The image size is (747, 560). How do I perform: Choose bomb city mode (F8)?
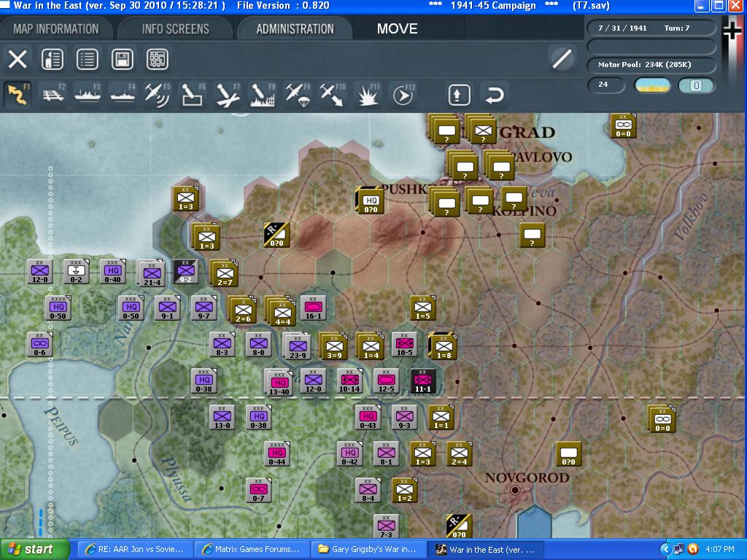[x=263, y=94]
